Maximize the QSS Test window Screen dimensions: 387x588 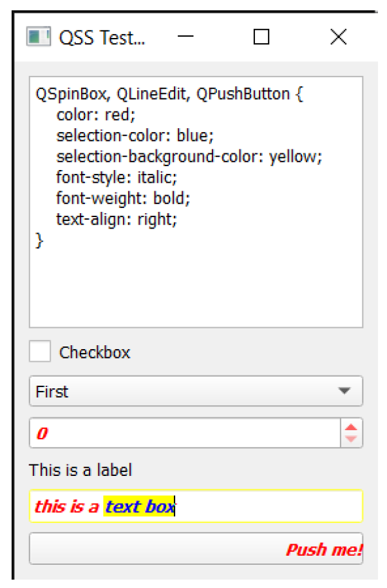[x=261, y=37]
